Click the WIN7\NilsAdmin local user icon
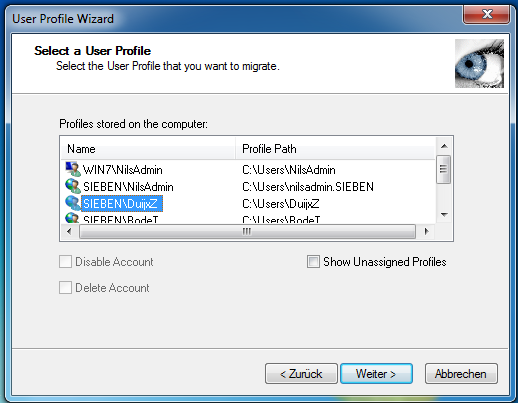 coord(73,169)
